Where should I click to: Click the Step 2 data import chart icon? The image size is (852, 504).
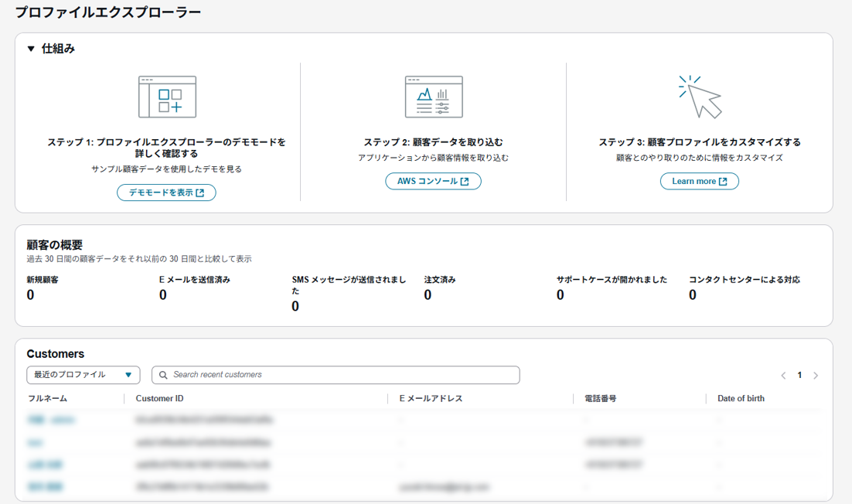pyautogui.click(x=434, y=97)
